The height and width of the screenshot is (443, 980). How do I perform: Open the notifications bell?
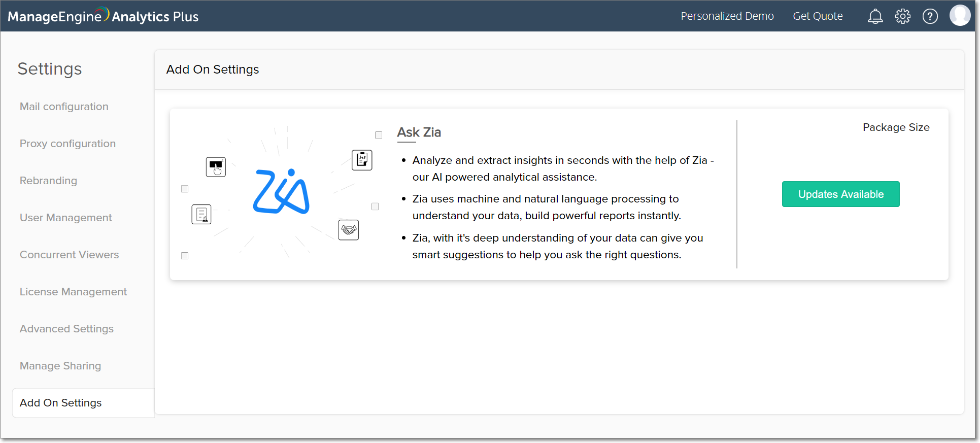(x=875, y=16)
